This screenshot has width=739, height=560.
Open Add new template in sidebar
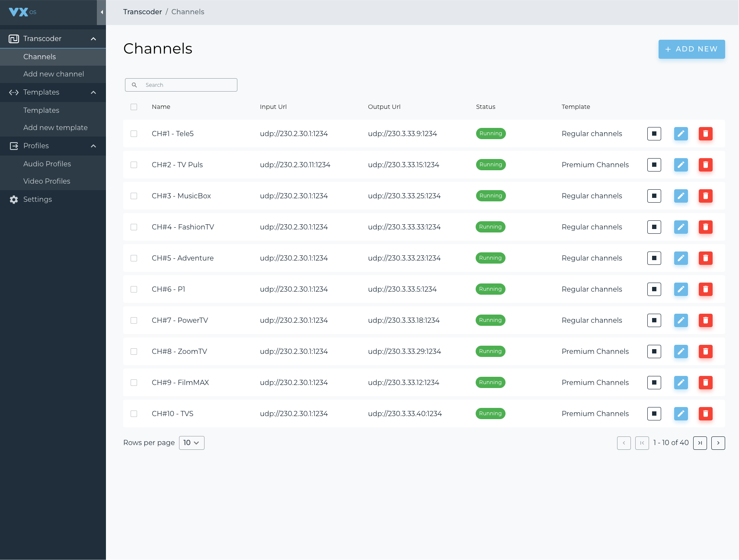tap(53, 127)
